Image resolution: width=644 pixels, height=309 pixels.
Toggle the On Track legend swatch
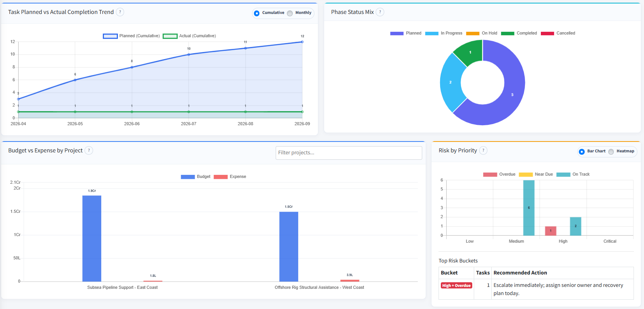coord(563,174)
